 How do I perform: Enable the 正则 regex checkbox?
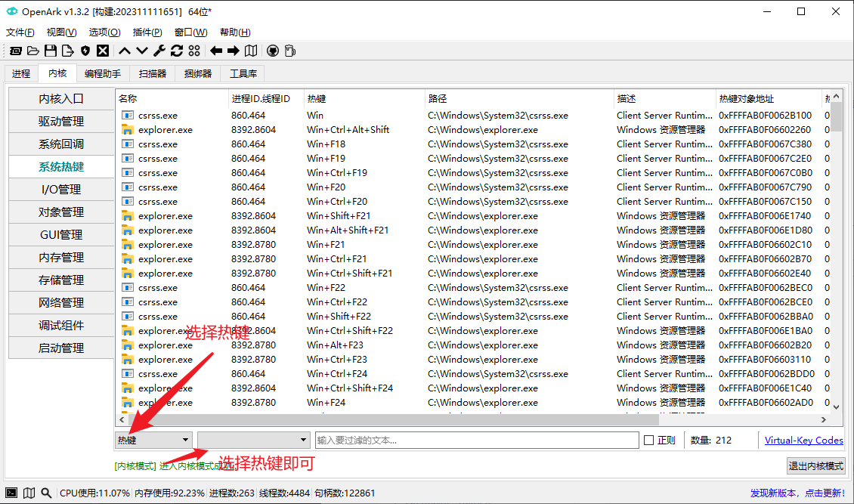click(x=648, y=441)
